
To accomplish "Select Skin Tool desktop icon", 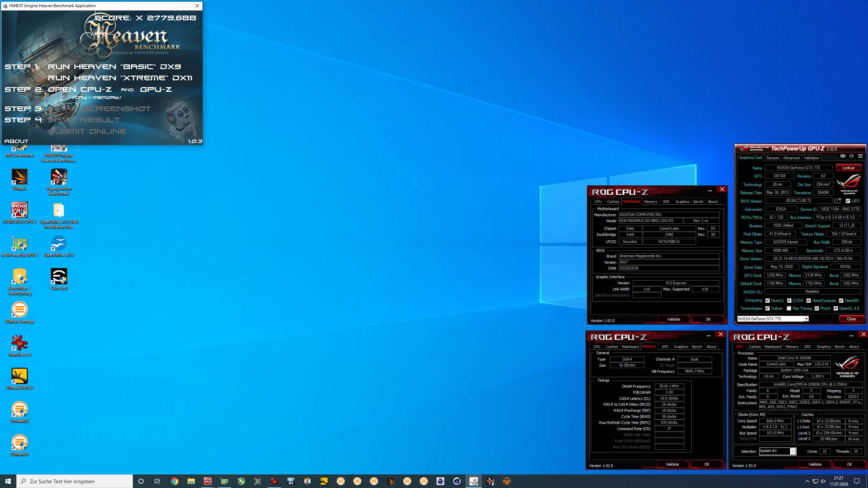I will click(x=59, y=279).
